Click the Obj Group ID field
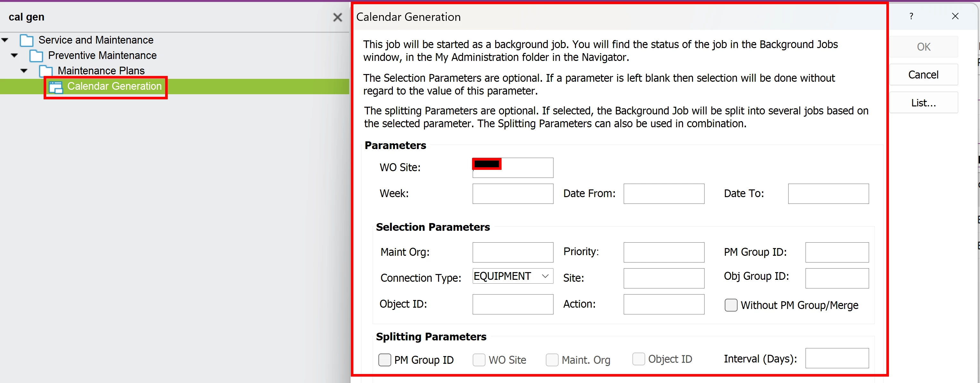Image resolution: width=980 pixels, height=383 pixels. [x=837, y=279]
